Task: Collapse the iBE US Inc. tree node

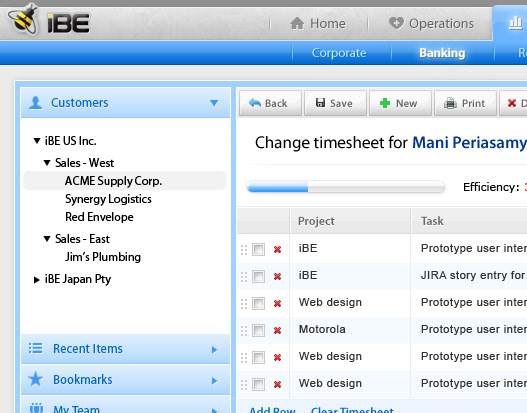Action: tap(37, 141)
